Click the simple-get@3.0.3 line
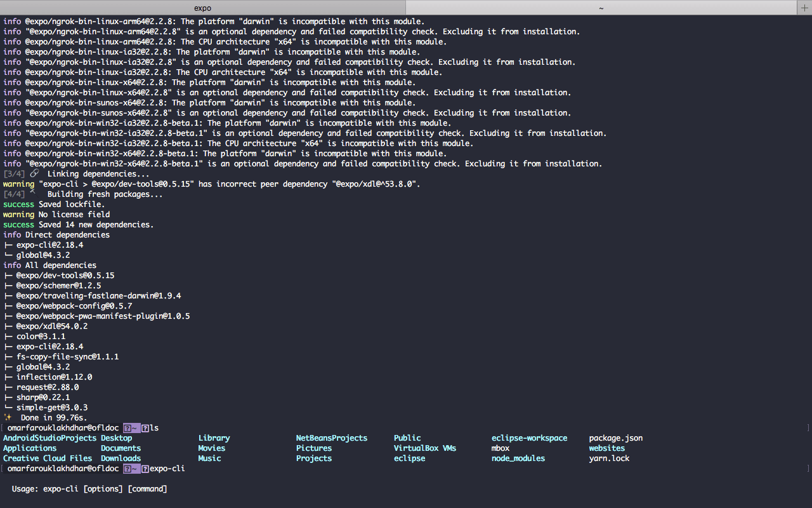The height and width of the screenshot is (508, 812). (x=46, y=408)
